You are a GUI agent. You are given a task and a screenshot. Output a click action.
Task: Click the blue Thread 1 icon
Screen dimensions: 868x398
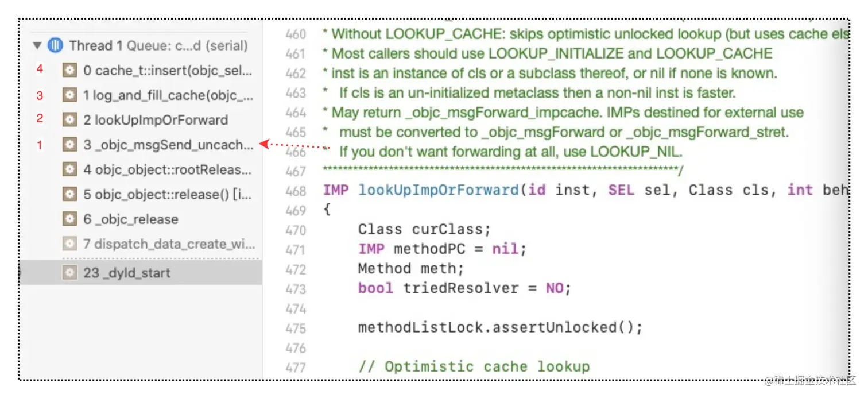[x=55, y=45]
